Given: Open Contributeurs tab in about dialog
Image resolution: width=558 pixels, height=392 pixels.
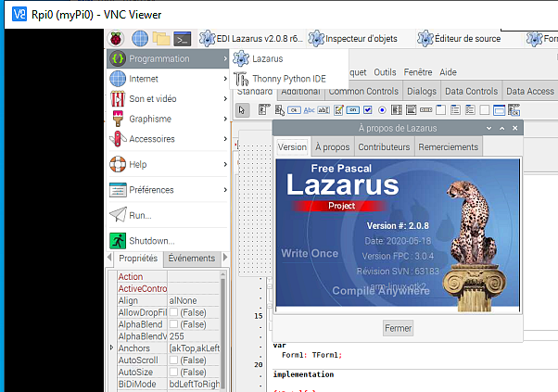Looking at the screenshot, I should pyautogui.click(x=384, y=147).
